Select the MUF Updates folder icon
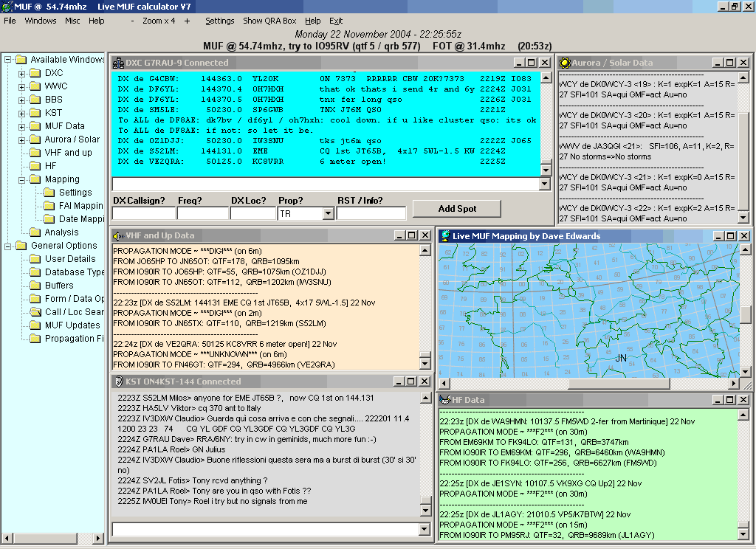This screenshot has width=756, height=549. [35, 325]
